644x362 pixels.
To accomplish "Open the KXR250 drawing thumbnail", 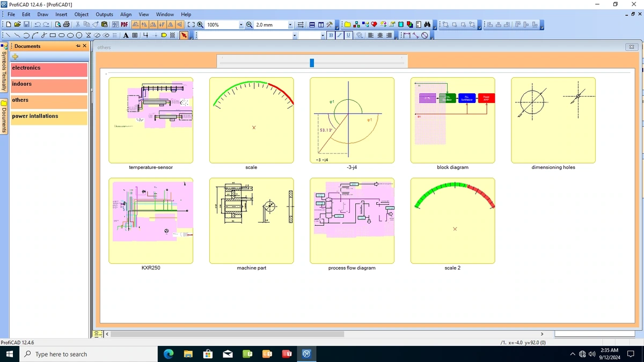I will click(x=151, y=220).
